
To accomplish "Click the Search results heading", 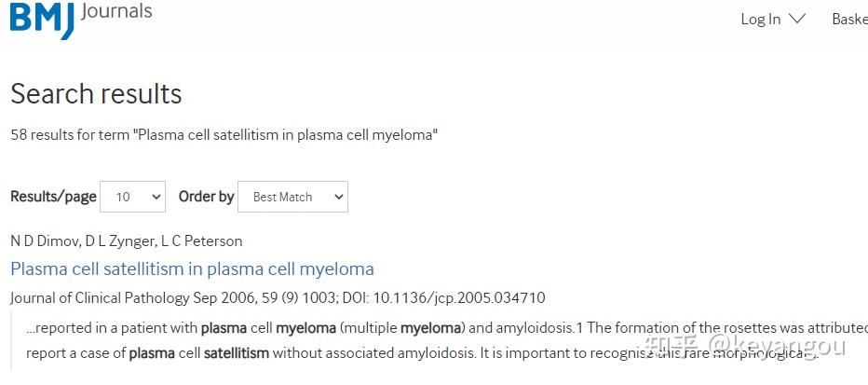I will tap(96, 93).
